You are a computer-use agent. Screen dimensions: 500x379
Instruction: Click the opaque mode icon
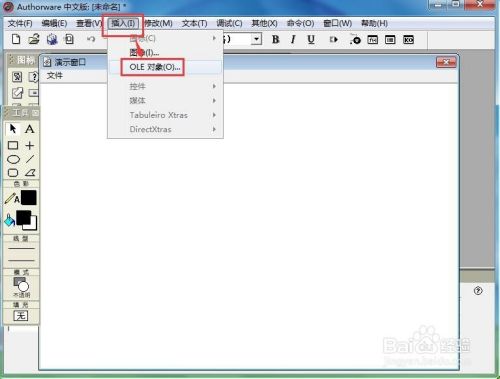click(21, 284)
